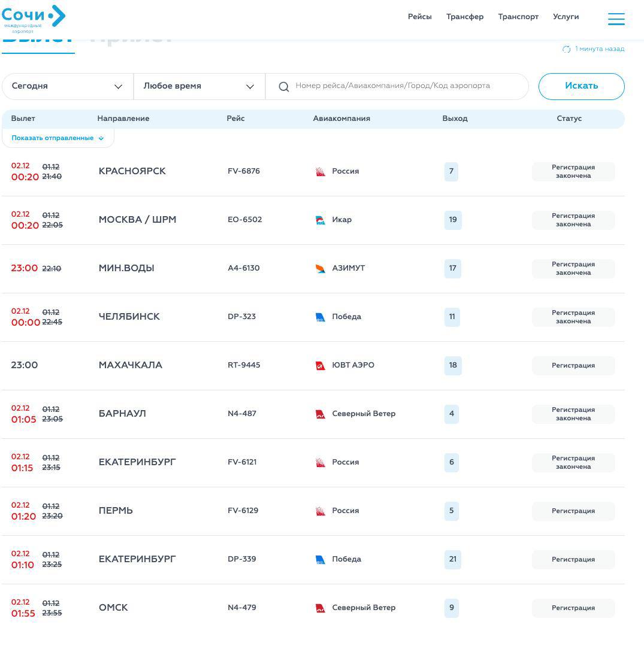
Task: Click 'Регистрация' status of Махачкала flight
Action: pos(573,366)
